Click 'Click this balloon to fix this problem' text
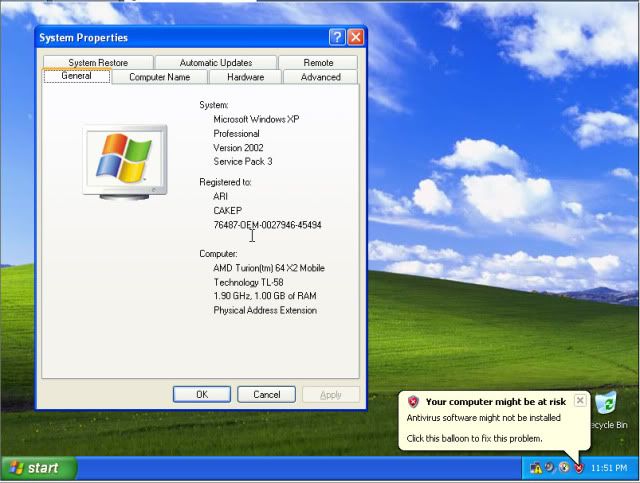The image size is (640, 483). (x=474, y=438)
